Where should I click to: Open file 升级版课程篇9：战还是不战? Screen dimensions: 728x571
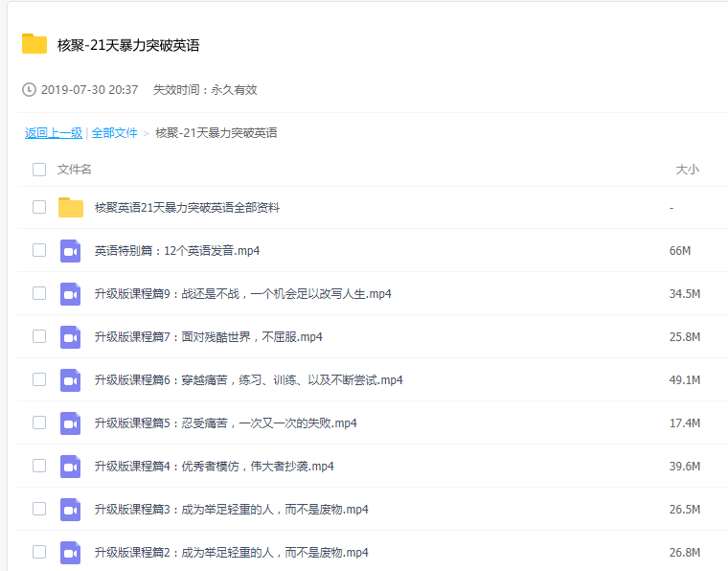click(x=242, y=294)
